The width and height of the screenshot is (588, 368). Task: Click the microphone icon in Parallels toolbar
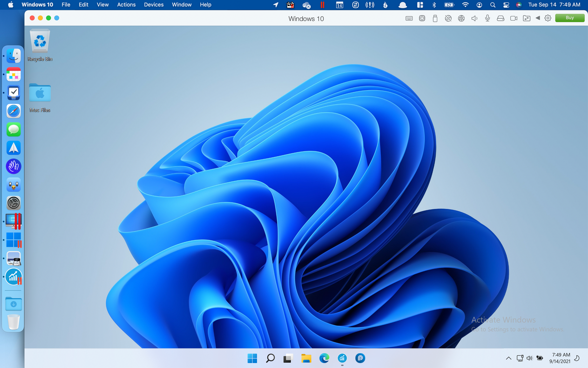(x=487, y=18)
